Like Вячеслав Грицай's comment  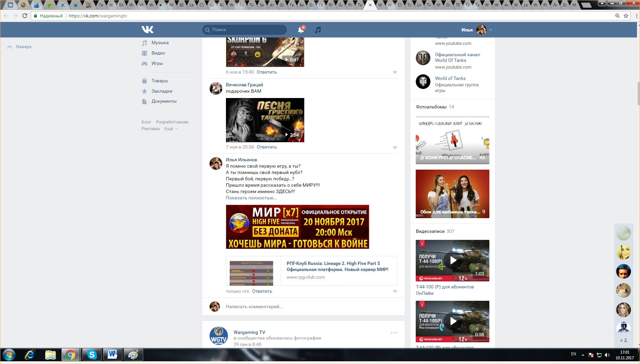pos(395,147)
